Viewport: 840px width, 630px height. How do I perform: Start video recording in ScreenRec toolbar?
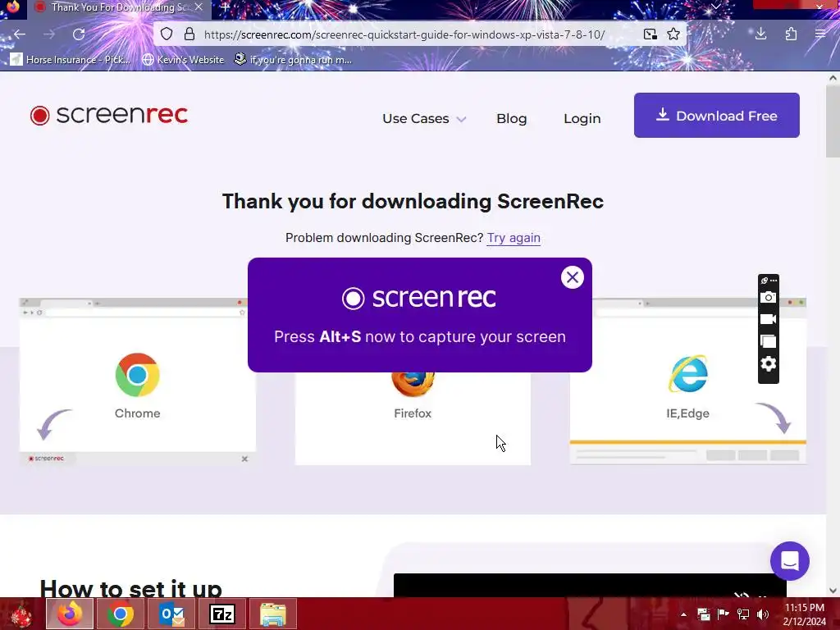click(768, 319)
